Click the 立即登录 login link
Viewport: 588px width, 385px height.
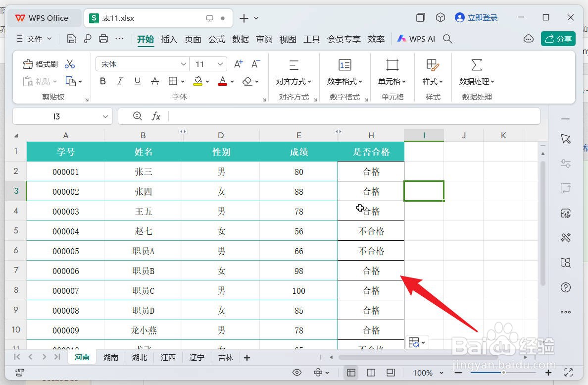476,17
